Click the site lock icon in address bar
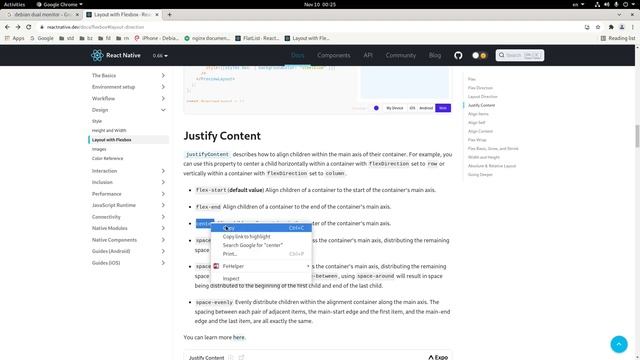Image resolution: width=640 pixels, height=360 pixels. click(42, 27)
